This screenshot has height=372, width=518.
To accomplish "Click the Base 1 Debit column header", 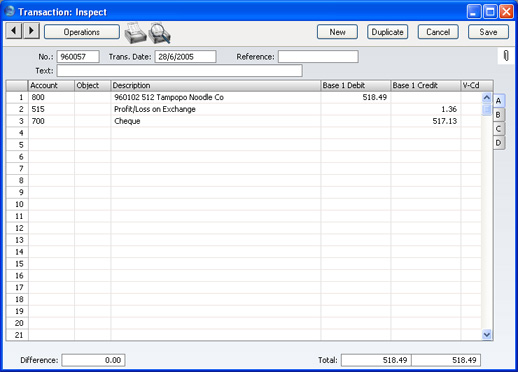I will [x=355, y=86].
